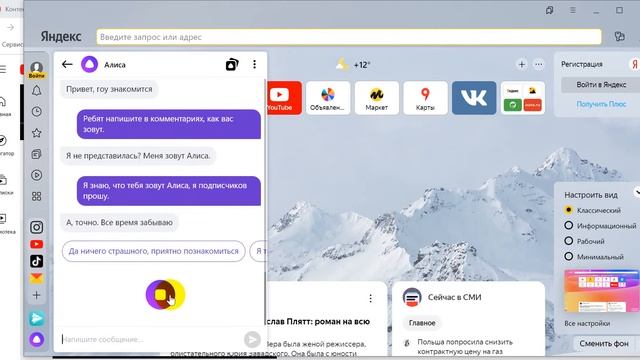Open video play icon in sidebar

coord(36,175)
